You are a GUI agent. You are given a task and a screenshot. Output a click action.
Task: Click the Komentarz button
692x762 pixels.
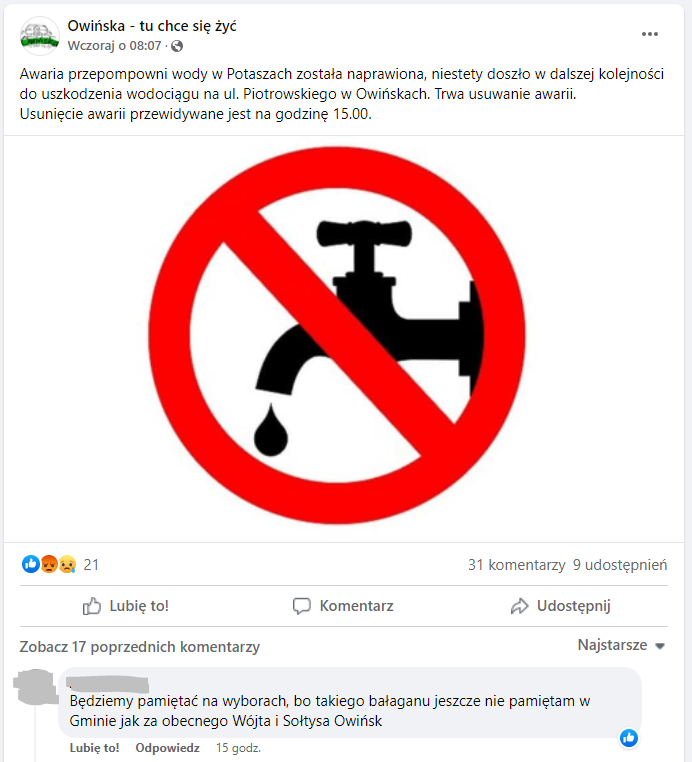[x=343, y=606]
